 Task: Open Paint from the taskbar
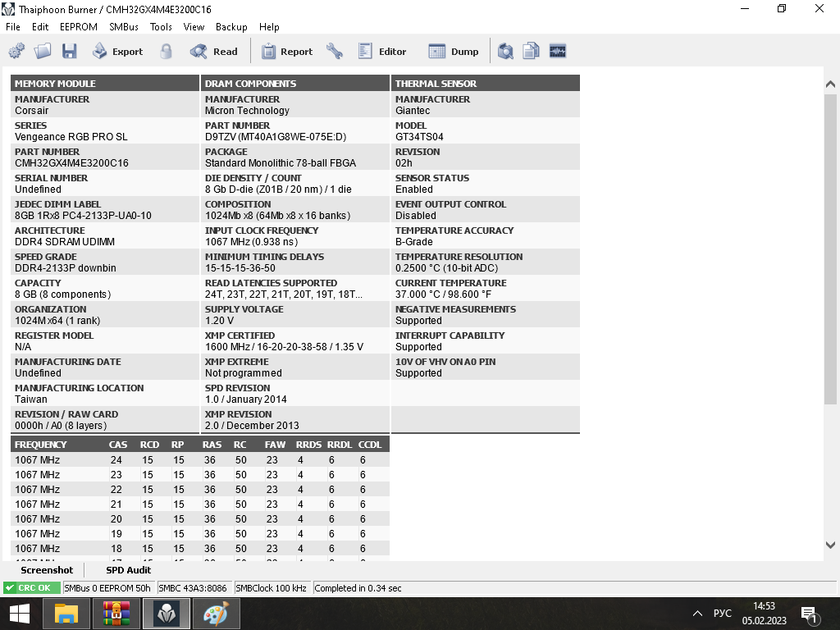click(216, 614)
